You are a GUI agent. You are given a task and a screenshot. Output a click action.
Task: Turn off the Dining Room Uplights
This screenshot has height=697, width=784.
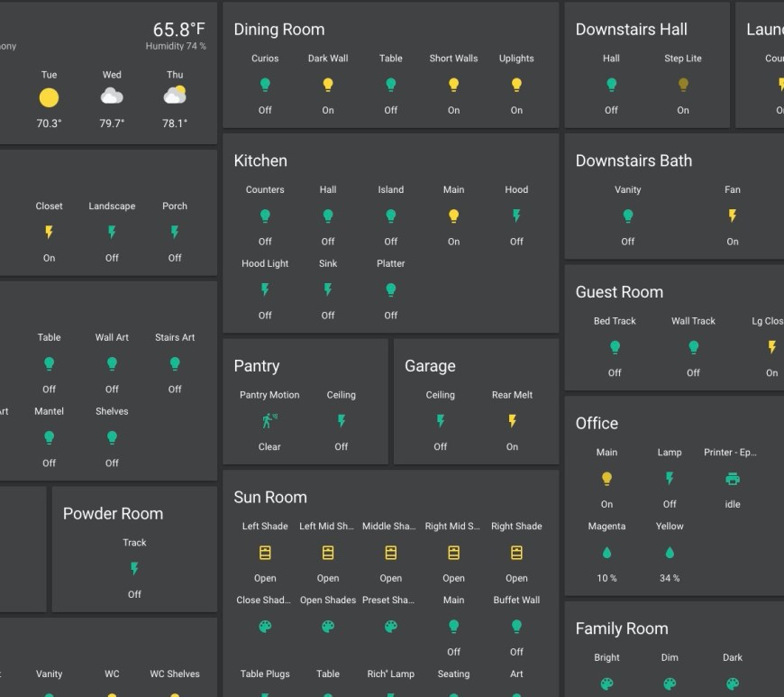click(x=516, y=85)
